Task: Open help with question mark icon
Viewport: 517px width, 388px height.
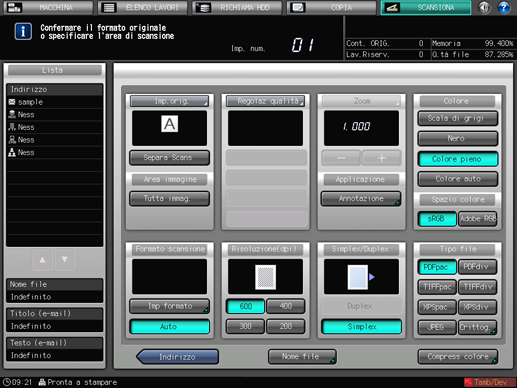Action: [504, 7]
